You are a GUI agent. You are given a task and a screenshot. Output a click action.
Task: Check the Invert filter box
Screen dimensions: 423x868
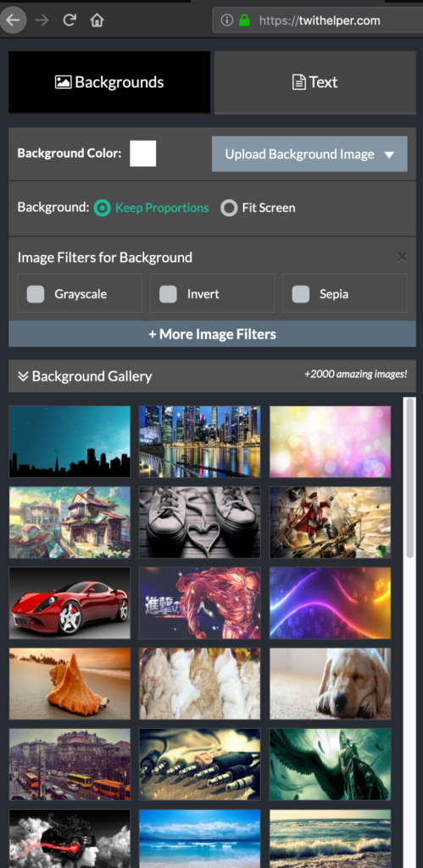pyautogui.click(x=169, y=294)
